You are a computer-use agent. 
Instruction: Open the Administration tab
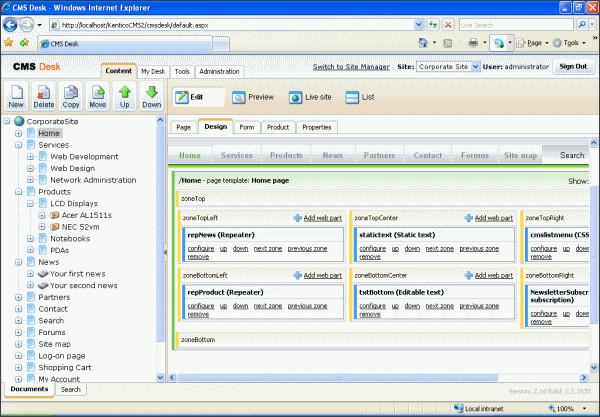(219, 72)
